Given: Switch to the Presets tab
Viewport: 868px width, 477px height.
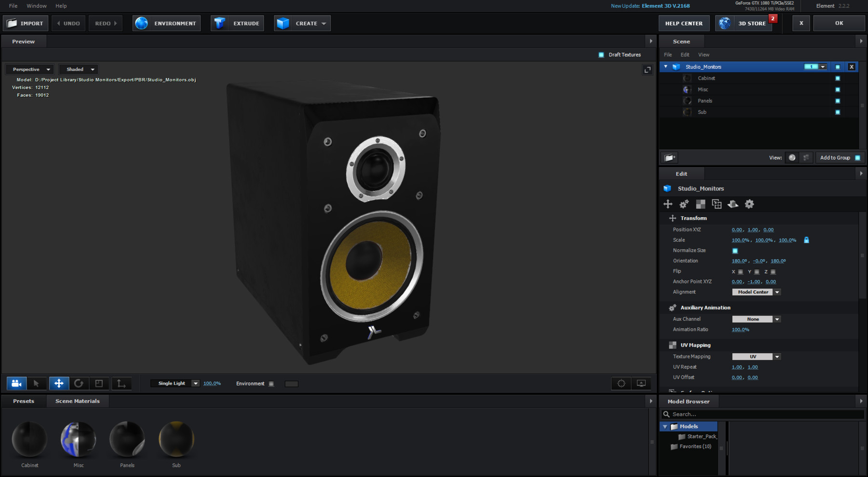Looking at the screenshot, I should click(x=24, y=400).
